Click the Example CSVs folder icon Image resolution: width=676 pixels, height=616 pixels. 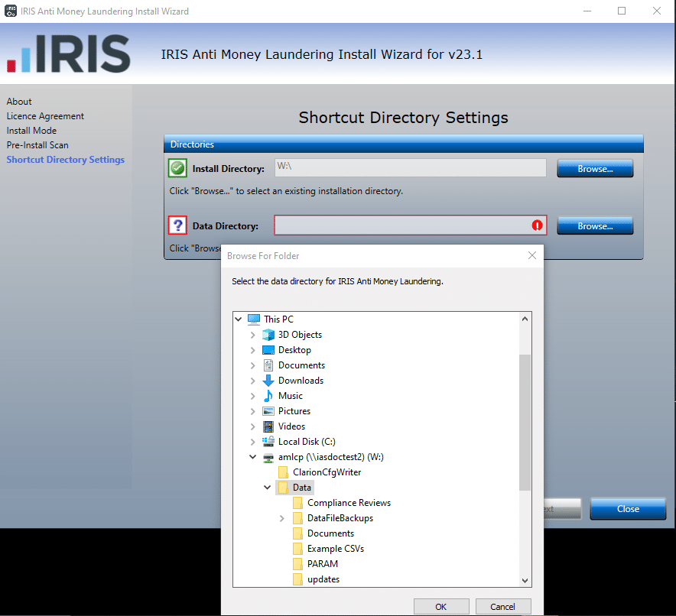pyautogui.click(x=297, y=549)
